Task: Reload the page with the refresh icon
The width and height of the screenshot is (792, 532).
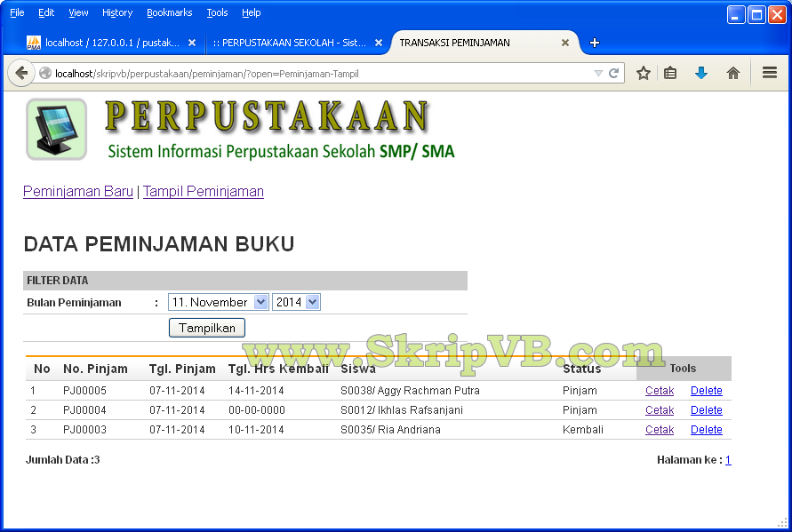Action: 613,74
